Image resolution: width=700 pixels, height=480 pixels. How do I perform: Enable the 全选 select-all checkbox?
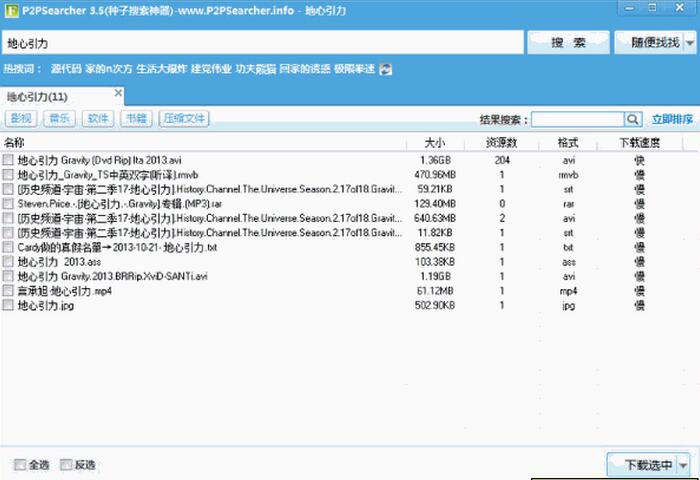(21, 465)
